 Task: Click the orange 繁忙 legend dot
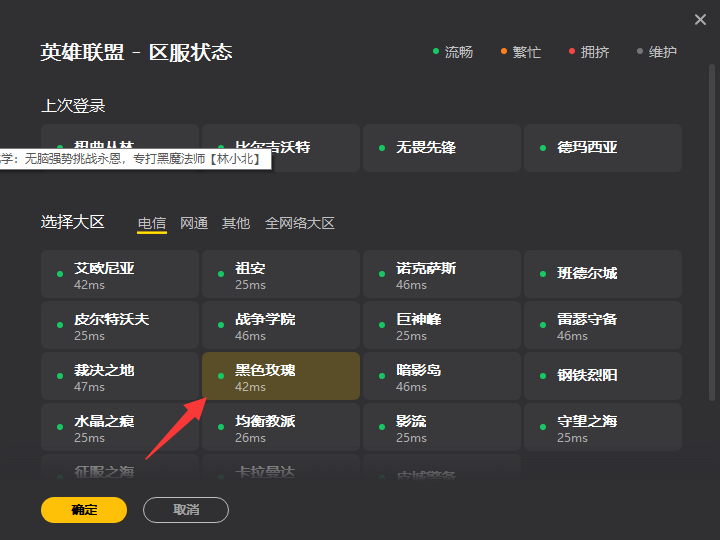click(x=504, y=51)
